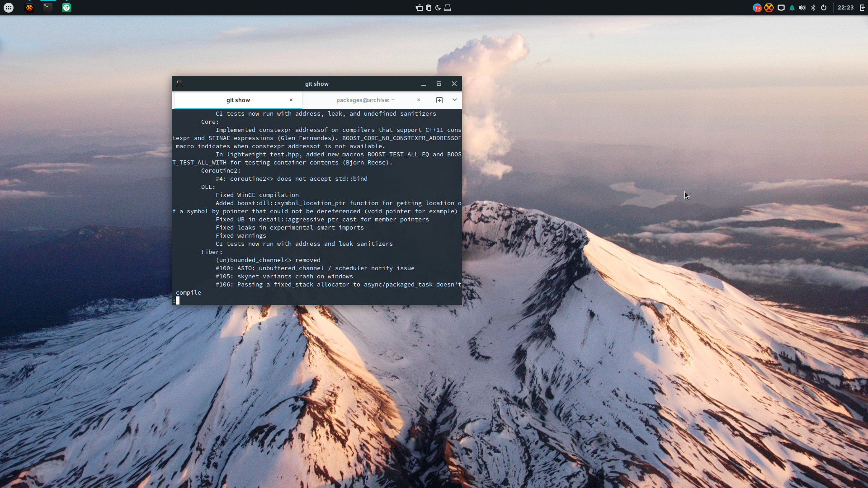Open the sidebar panel toggle at far right

pos(863,8)
